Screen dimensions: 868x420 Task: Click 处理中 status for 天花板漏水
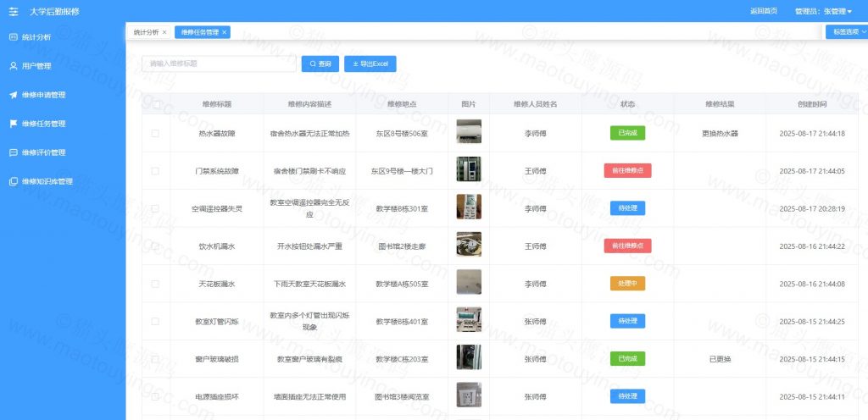pos(628,284)
